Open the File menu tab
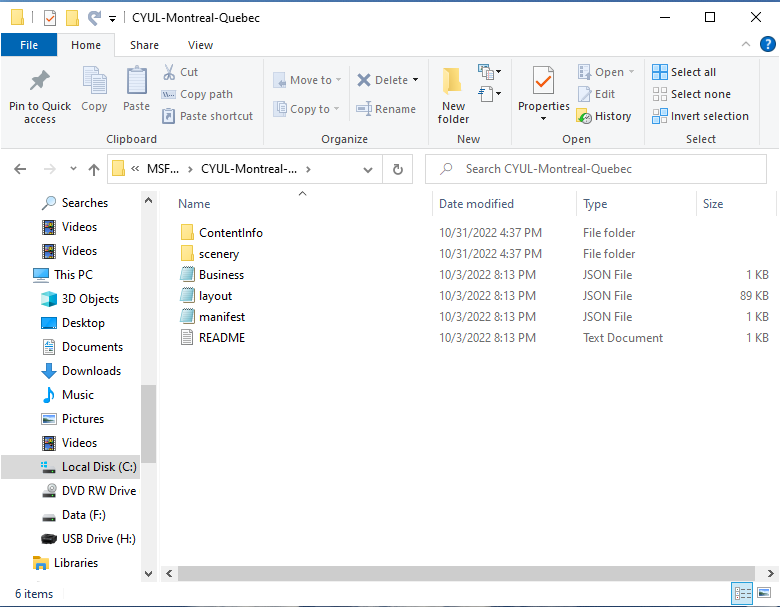The width and height of the screenshot is (780, 607). pos(29,45)
